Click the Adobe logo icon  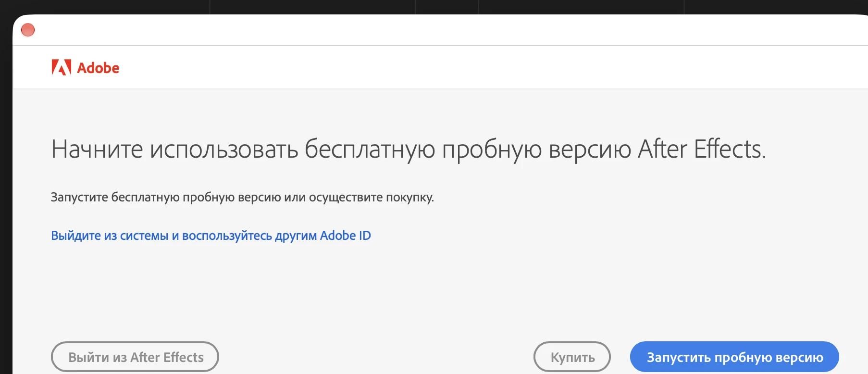[x=62, y=67]
